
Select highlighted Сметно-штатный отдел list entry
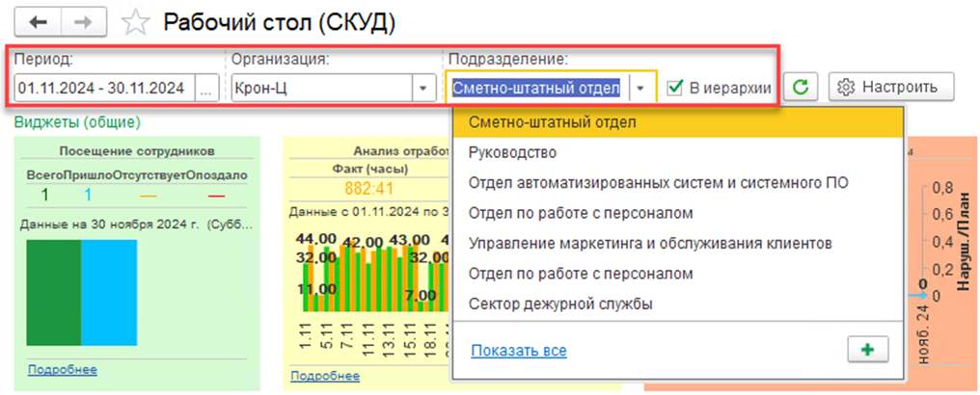point(553,122)
